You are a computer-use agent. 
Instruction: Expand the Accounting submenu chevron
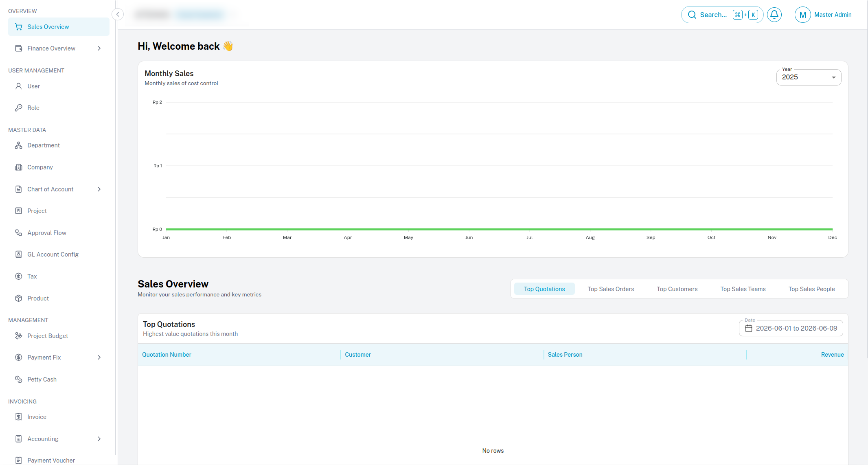point(99,439)
